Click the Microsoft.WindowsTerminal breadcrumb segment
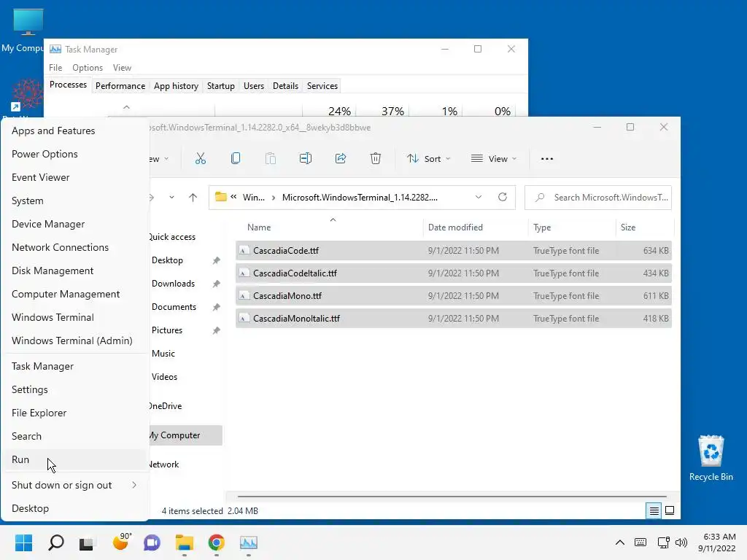 pos(360,197)
